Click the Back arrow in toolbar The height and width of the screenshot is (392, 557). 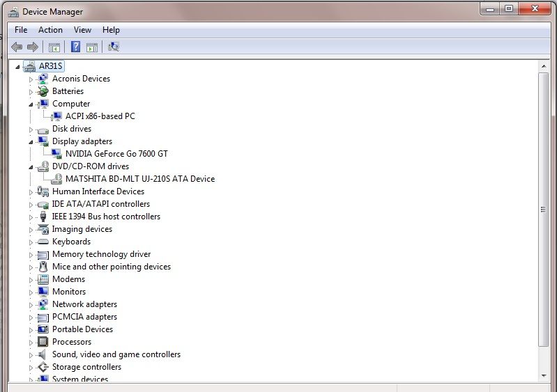(x=17, y=47)
